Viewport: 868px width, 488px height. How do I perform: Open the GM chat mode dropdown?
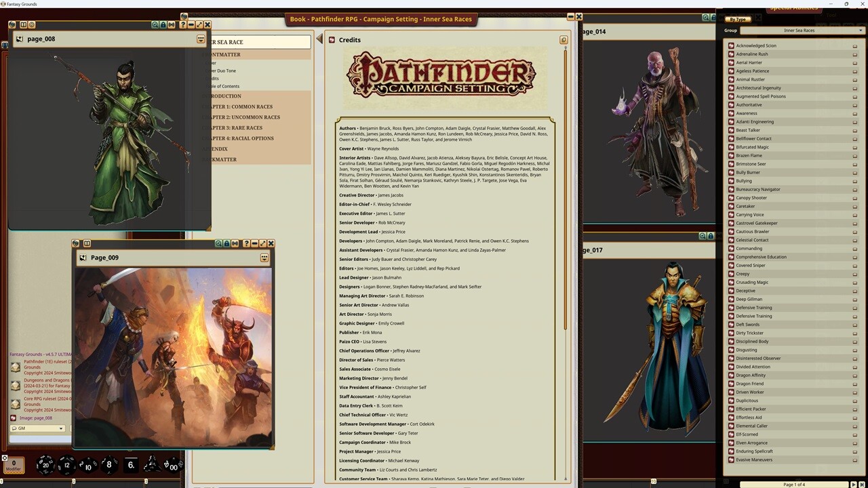[37, 428]
